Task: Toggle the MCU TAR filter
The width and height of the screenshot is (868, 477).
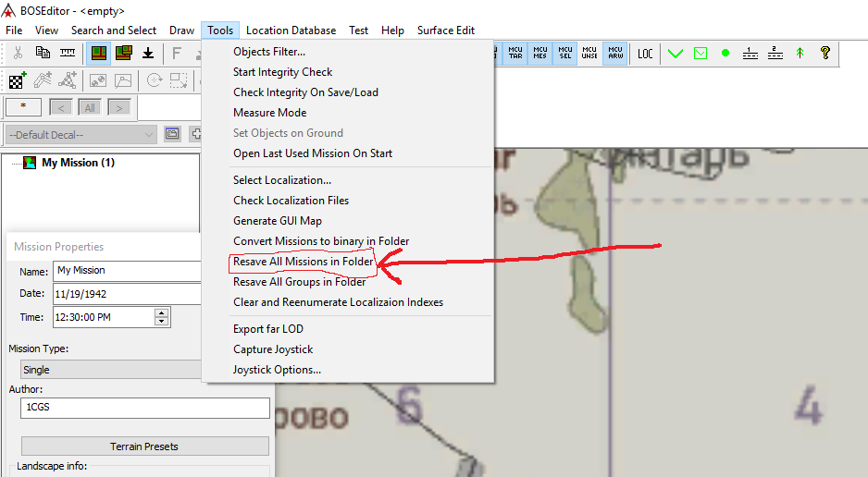Action: tap(515, 53)
